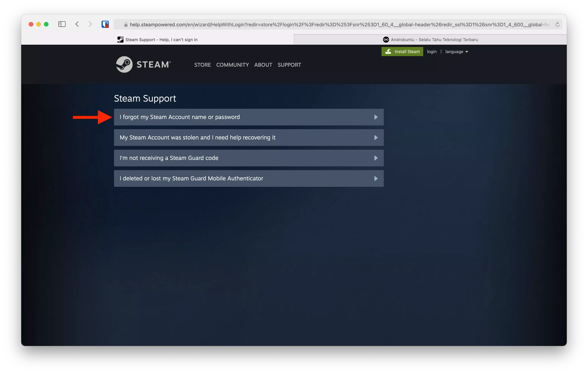Go back using the browser back arrow

click(x=77, y=24)
